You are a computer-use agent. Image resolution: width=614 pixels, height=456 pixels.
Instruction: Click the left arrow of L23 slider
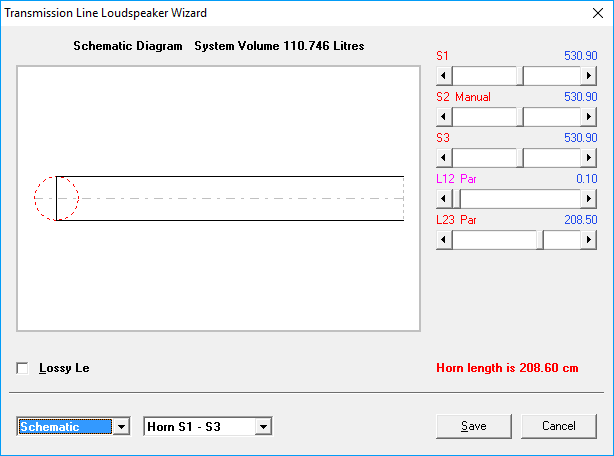pyautogui.click(x=445, y=240)
